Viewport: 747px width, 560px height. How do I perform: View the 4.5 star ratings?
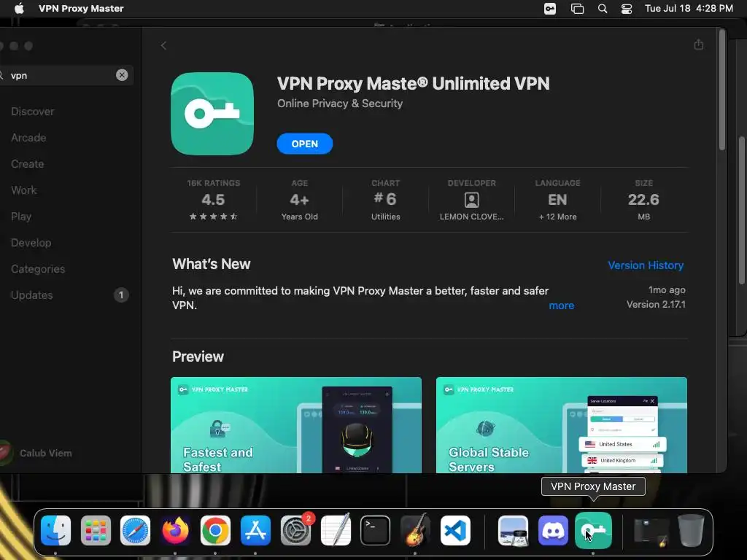point(213,200)
